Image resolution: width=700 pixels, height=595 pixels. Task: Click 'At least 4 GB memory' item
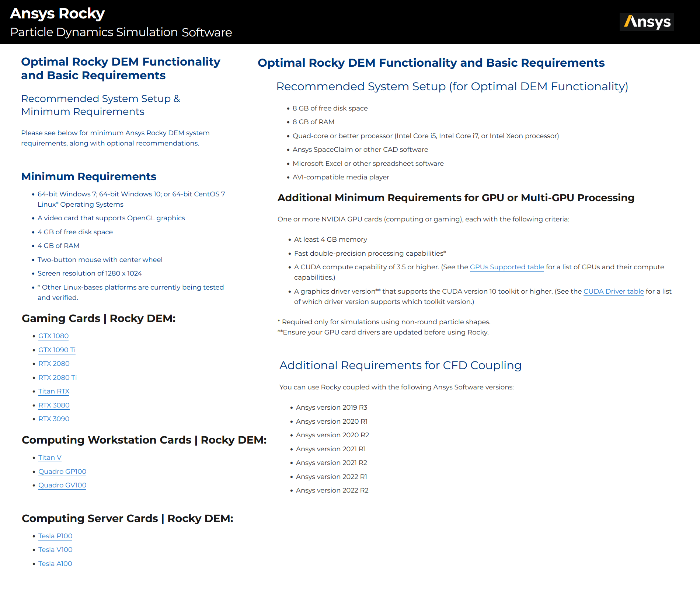(331, 239)
